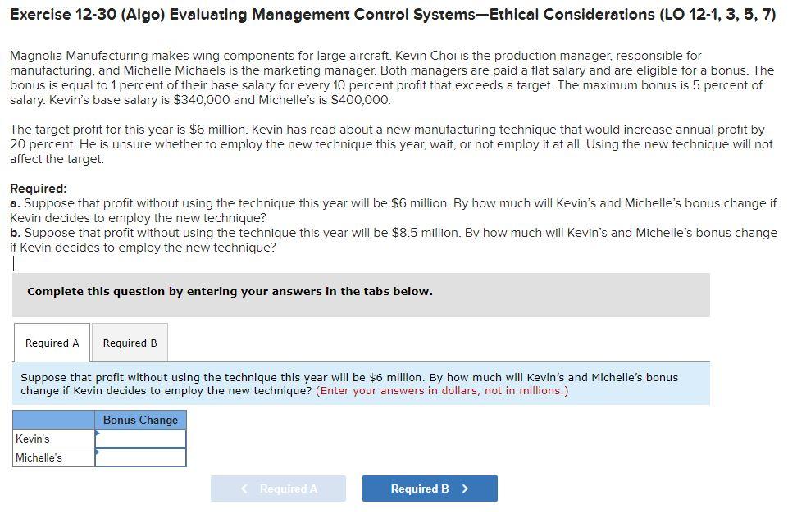This screenshot has height=532, width=797.
Task: Switch to the Required B tab
Action: point(129,343)
